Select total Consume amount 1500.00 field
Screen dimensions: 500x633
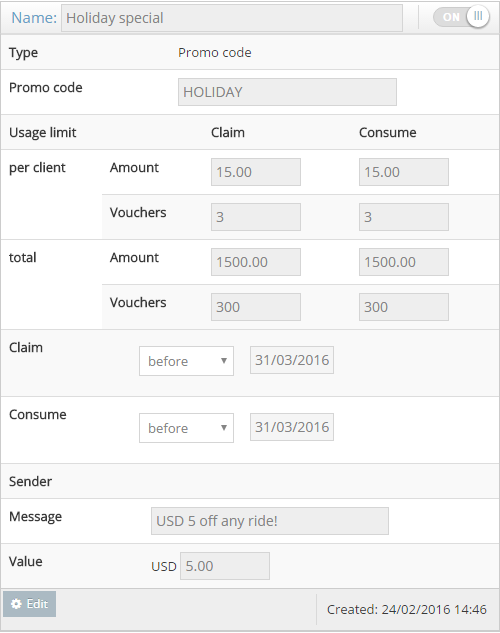click(x=404, y=262)
